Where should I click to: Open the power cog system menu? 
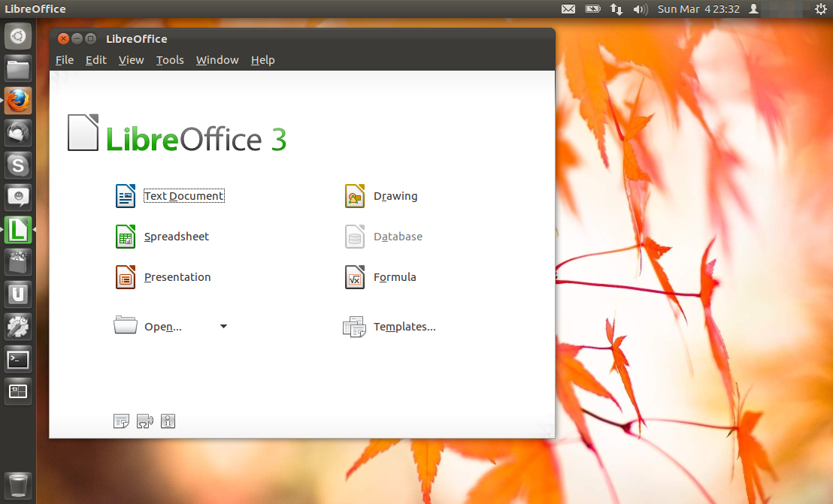point(820,9)
